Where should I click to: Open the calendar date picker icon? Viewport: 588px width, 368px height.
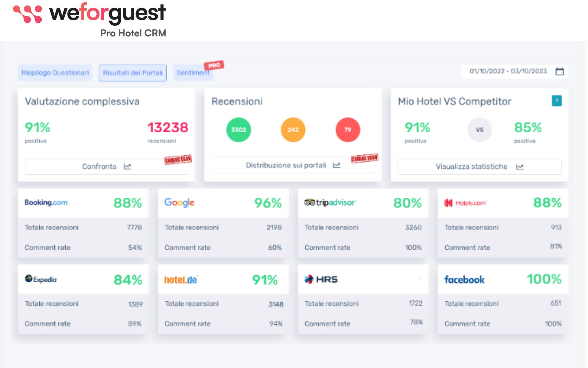coord(560,72)
